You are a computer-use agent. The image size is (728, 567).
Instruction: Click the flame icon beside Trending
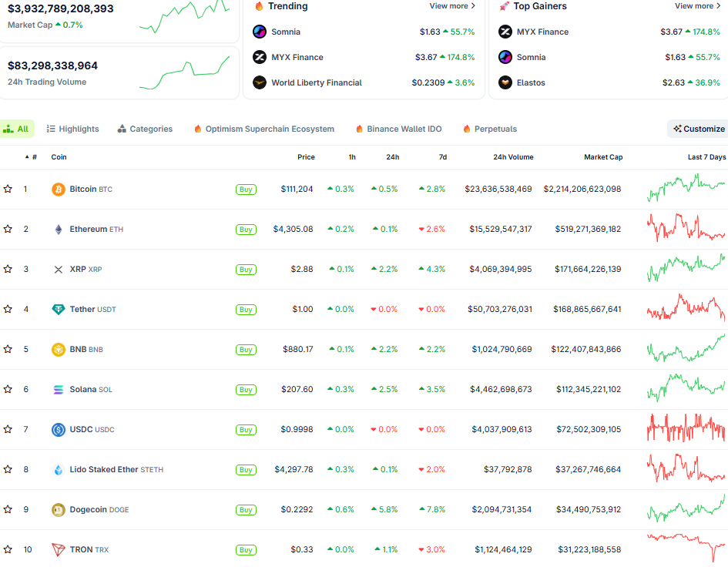click(x=259, y=6)
